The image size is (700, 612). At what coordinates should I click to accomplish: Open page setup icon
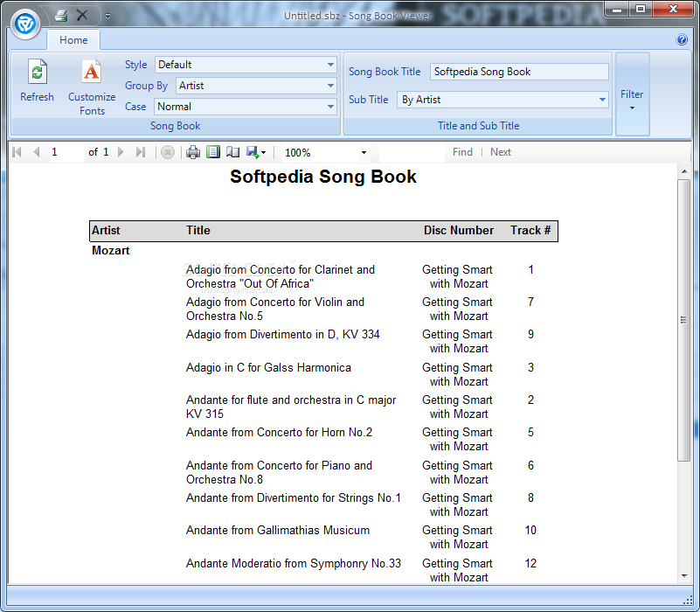point(232,152)
